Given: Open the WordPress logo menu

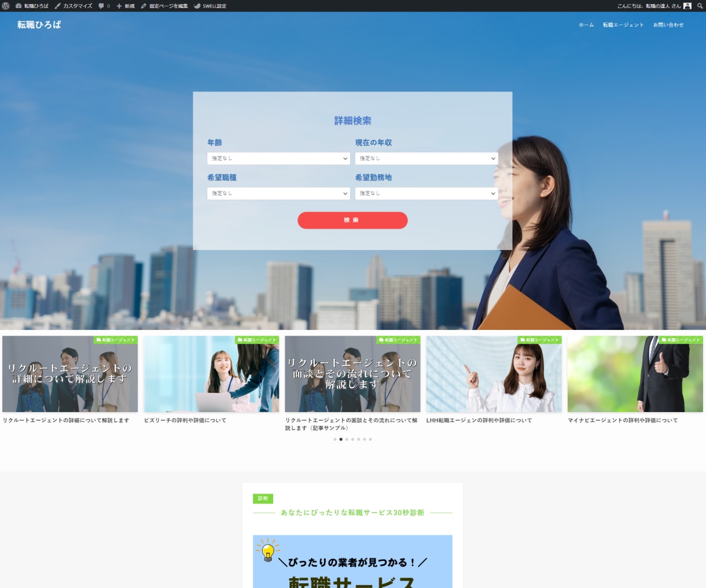Looking at the screenshot, I should (6, 6).
